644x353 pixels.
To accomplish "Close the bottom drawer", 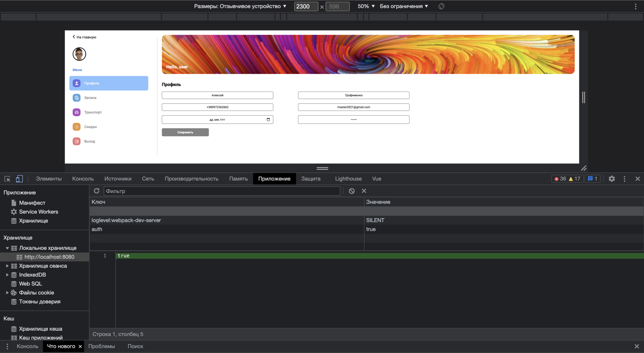I will tap(637, 346).
